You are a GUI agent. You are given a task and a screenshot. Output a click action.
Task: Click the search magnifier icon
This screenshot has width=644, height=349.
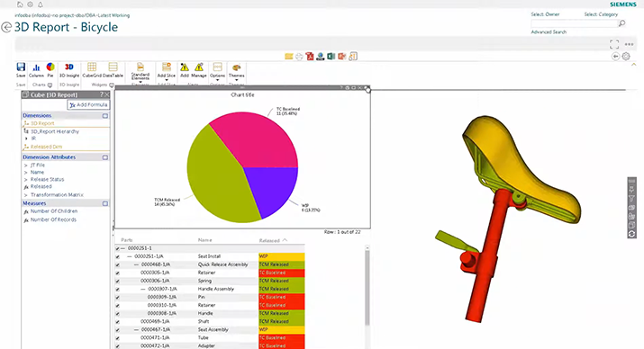621,23
